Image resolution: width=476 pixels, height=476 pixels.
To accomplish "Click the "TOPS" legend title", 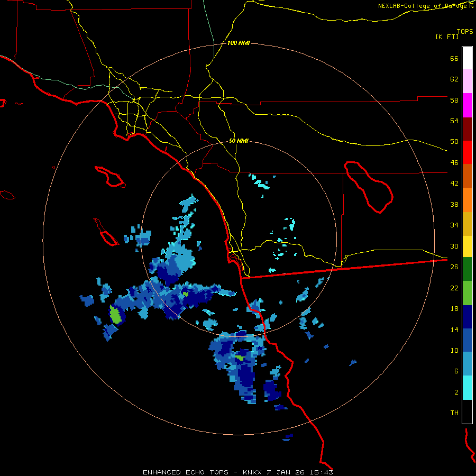I will pos(465,31).
